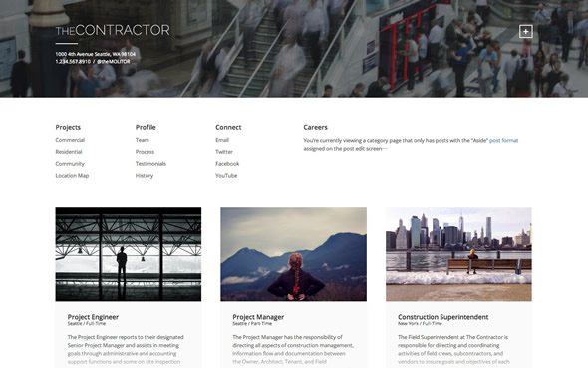Open the Project Engineer thumbnail image
588x368 pixels.
[129, 254]
